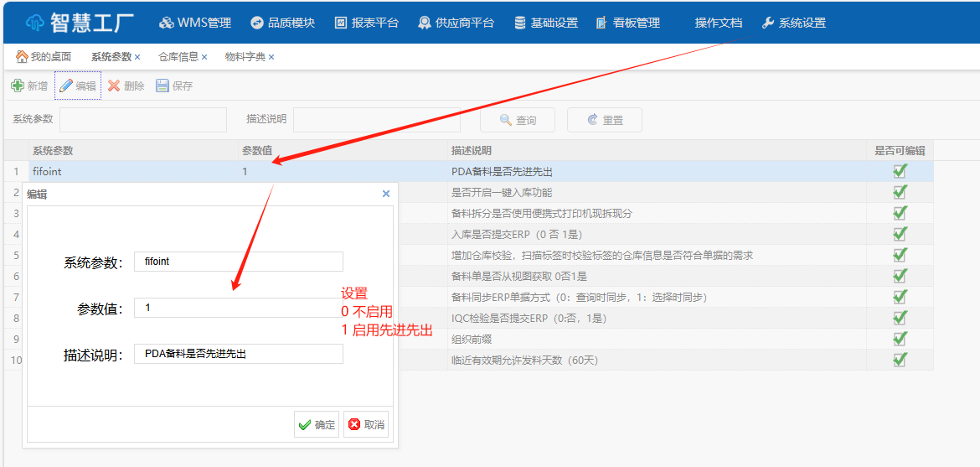Click the 删除 red X toolbar icon
980x467 pixels.
click(x=115, y=86)
